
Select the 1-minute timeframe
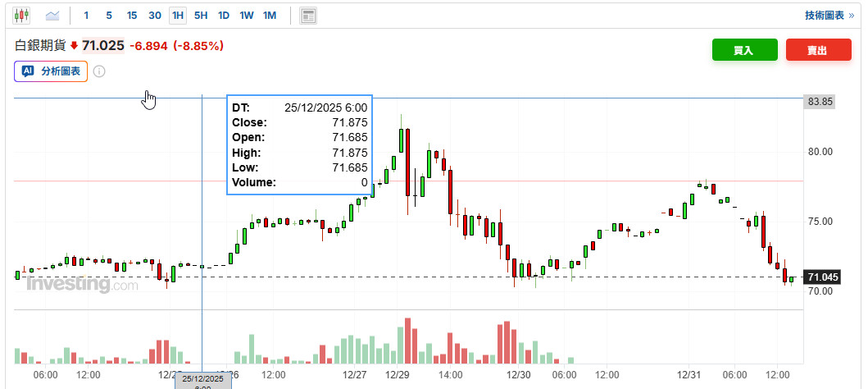tap(86, 16)
